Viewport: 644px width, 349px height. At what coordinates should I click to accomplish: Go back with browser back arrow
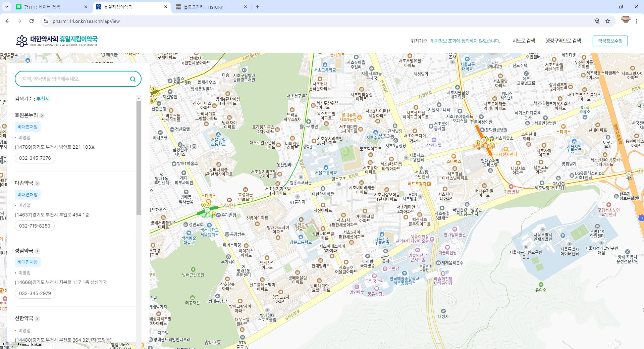(7, 21)
